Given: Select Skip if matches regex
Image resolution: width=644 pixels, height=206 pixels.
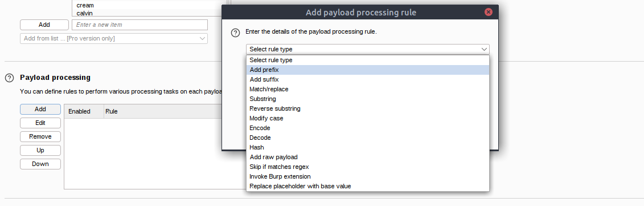Looking at the screenshot, I should pos(368,167).
